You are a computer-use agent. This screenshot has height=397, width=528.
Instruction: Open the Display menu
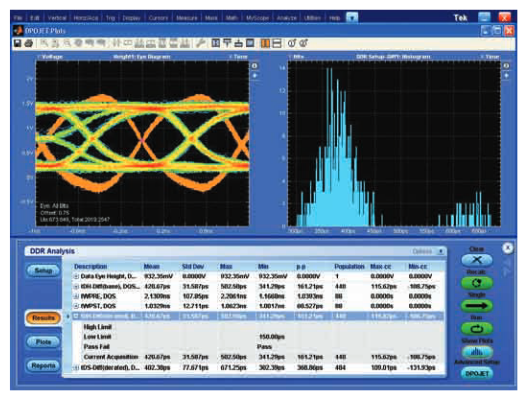(131, 18)
